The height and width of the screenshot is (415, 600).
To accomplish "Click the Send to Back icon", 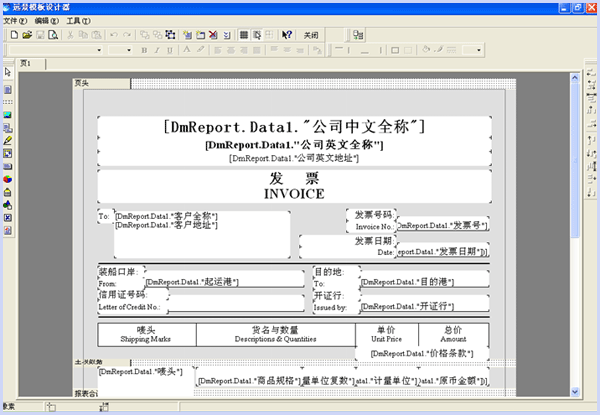I will [x=157, y=35].
